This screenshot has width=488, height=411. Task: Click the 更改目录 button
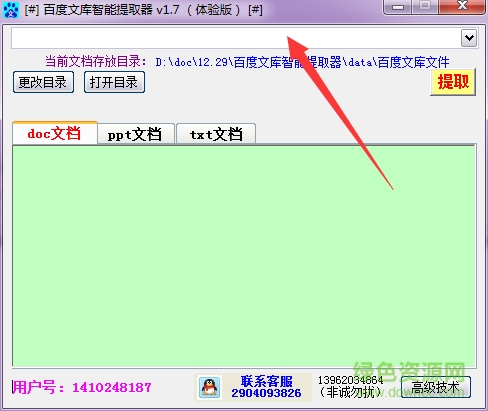[43, 82]
